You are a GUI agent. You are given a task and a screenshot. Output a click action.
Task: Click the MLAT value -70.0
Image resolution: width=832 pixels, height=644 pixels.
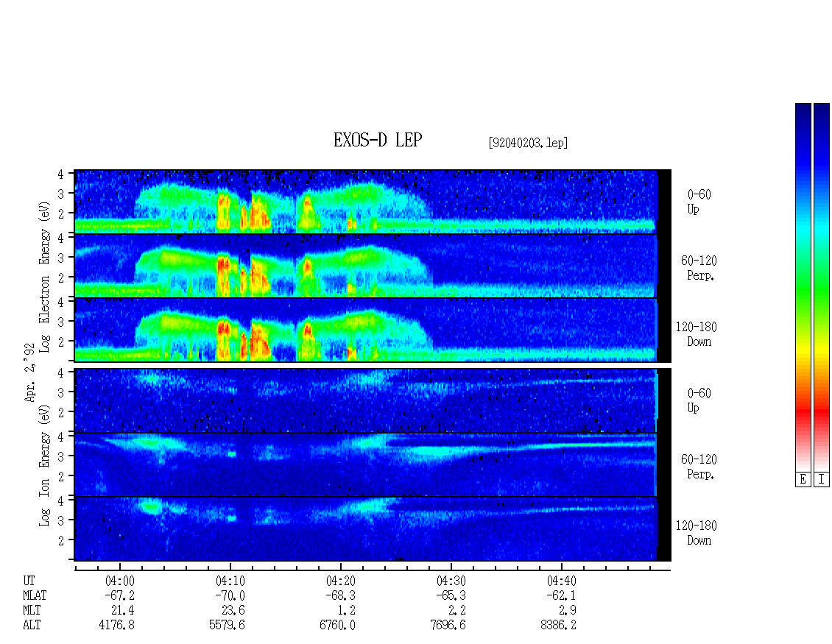tap(230, 595)
